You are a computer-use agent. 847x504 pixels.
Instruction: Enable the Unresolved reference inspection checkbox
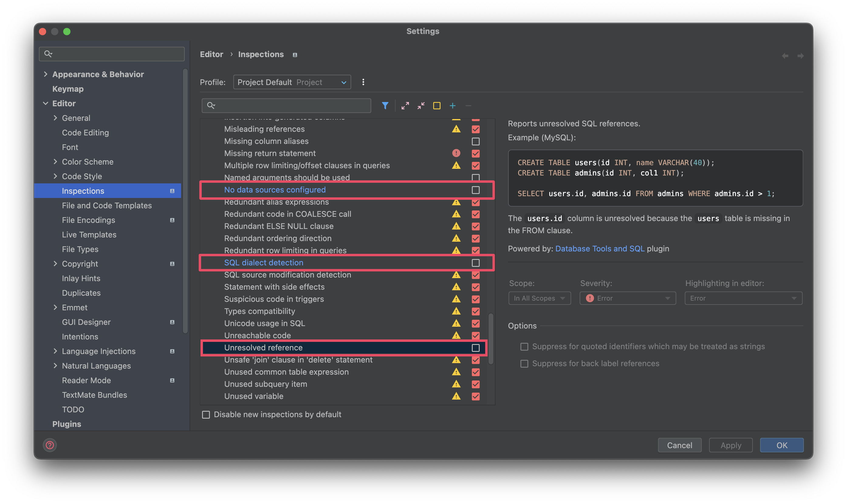[x=475, y=348]
